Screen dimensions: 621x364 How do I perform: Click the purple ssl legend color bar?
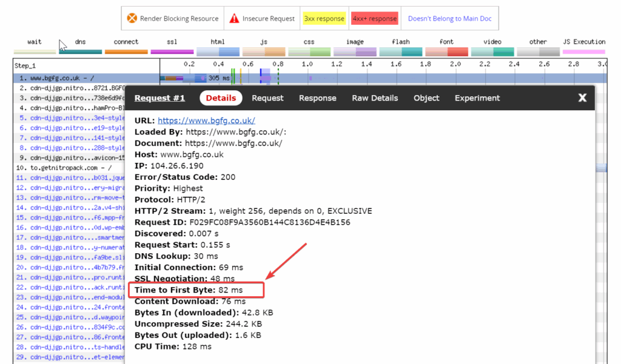click(x=172, y=52)
